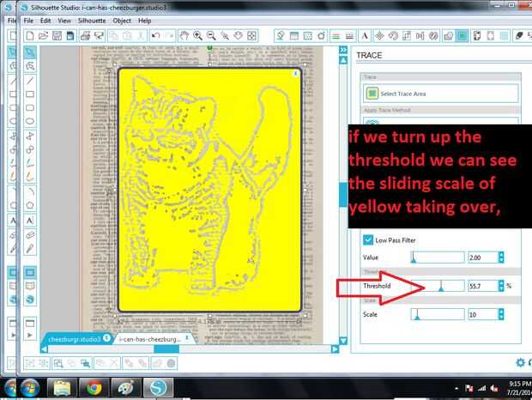Open the Edit menu
The width and height of the screenshot is (532, 400).
point(45,21)
